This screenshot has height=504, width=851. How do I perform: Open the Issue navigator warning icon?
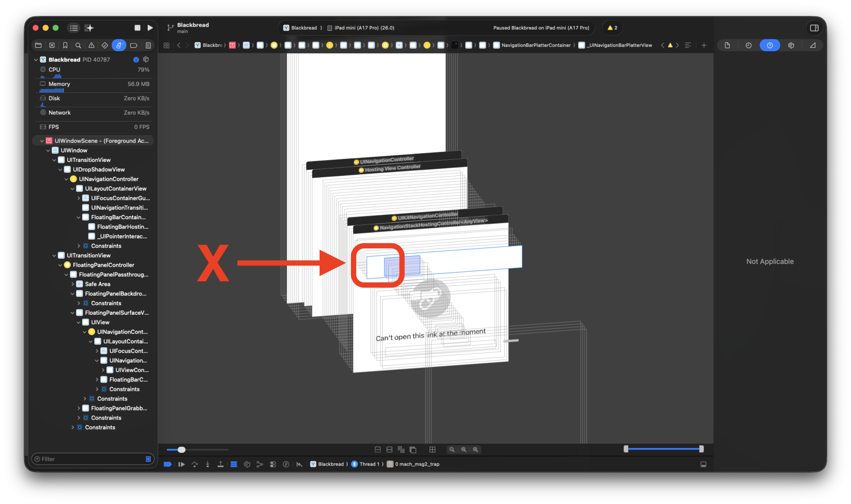click(91, 45)
